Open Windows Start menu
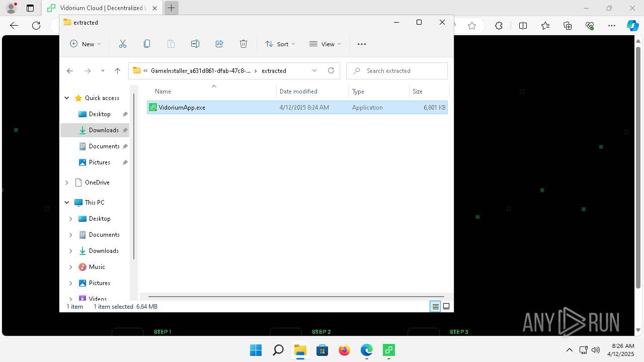The height and width of the screenshot is (362, 644). coord(256,350)
